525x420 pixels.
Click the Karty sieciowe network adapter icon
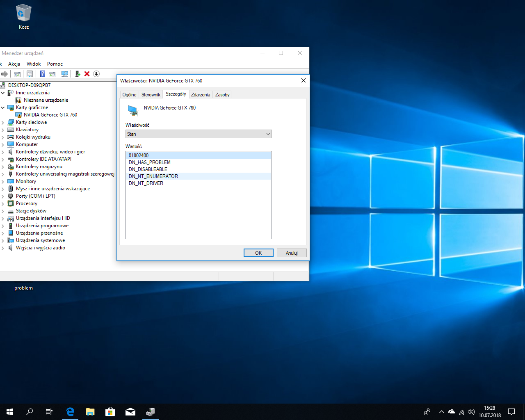pos(11,122)
